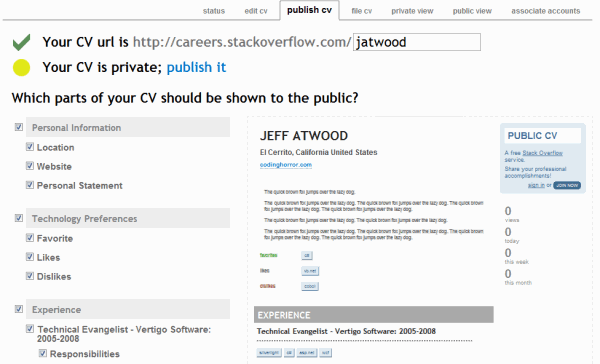Uncheck the Responsibilities checkbox
Image resolution: width=600 pixels, height=364 pixels.
[x=43, y=353]
